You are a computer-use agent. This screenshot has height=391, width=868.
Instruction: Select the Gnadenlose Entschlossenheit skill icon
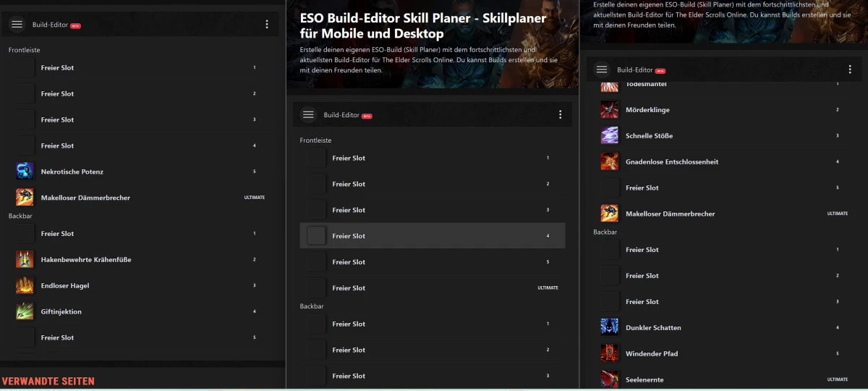tap(609, 161)
